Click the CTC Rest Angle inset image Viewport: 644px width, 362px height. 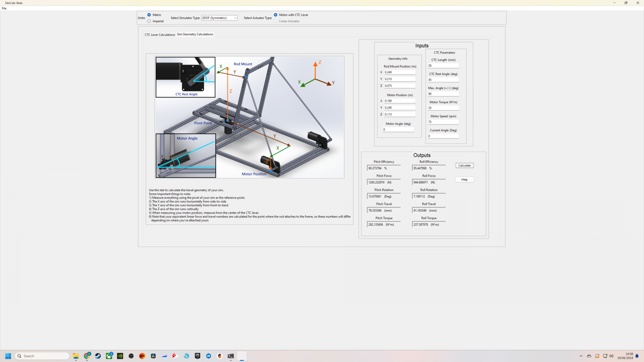(x=186, y=77)
